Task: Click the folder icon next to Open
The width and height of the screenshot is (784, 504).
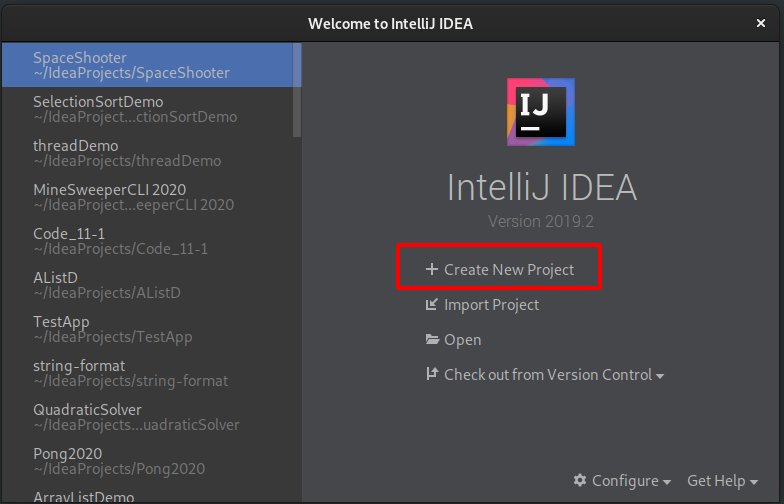Action: pos(432,340)
